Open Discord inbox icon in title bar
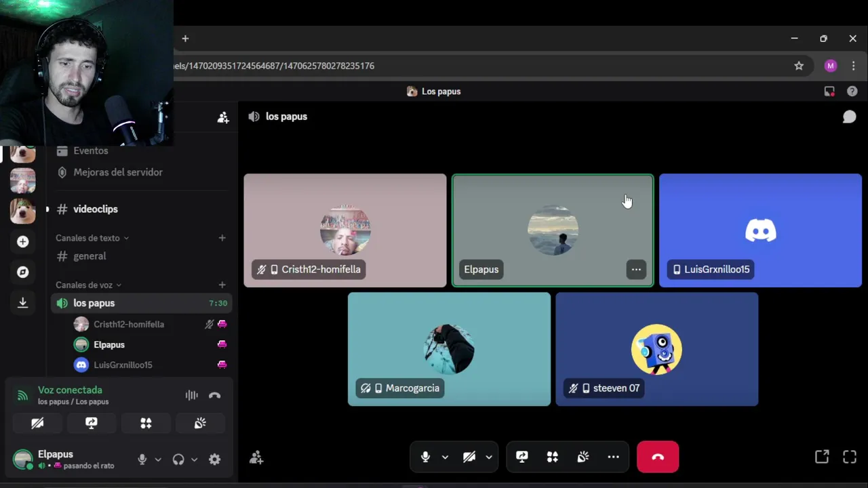The image size is (868, 488). pyautogui.click(x=829, y=91)
